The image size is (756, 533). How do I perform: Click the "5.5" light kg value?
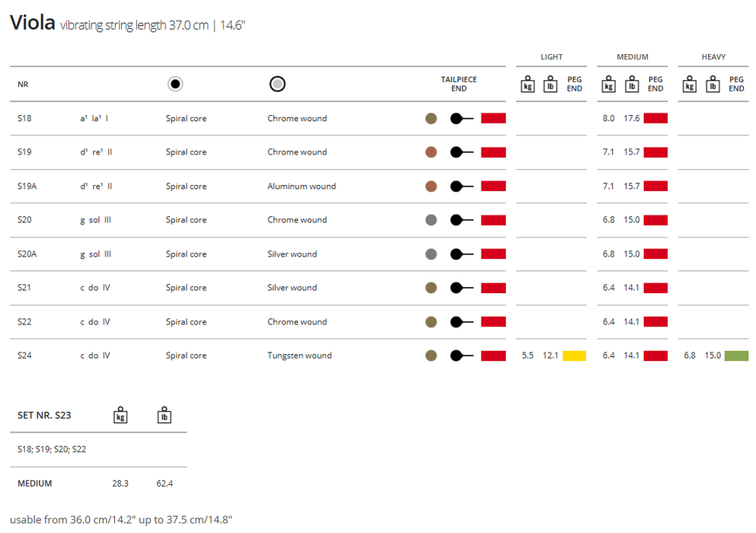point(528,356)
